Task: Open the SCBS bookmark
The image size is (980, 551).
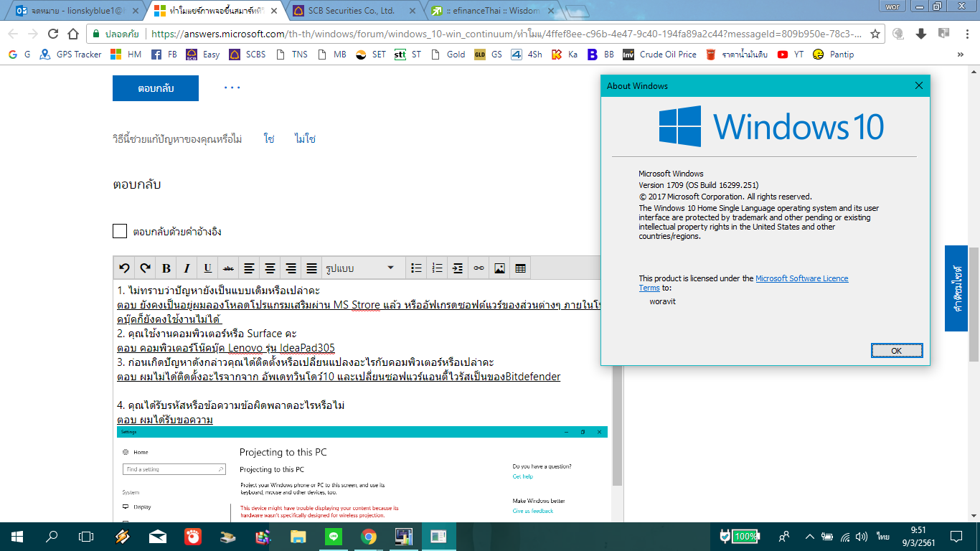Action: pos(248,54)
